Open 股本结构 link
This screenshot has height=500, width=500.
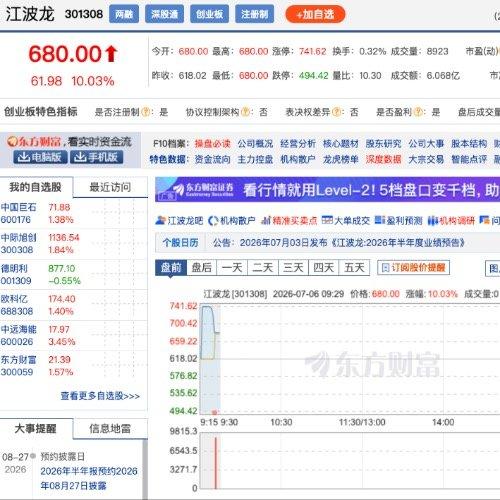[x=469, y=144]
